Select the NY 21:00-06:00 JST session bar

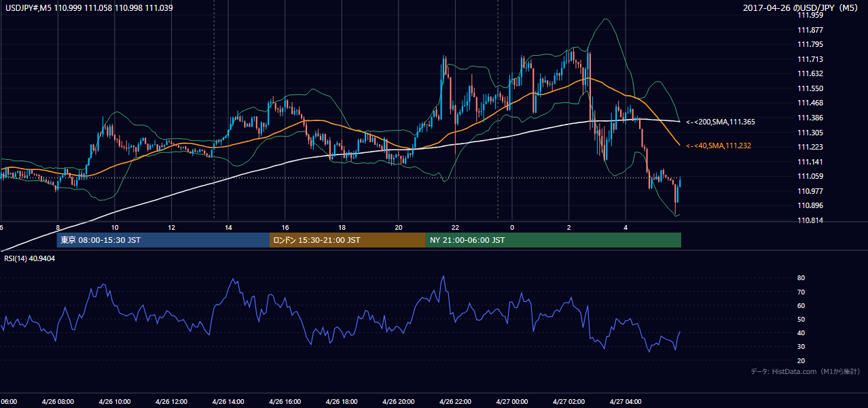(x=553, y=240)
